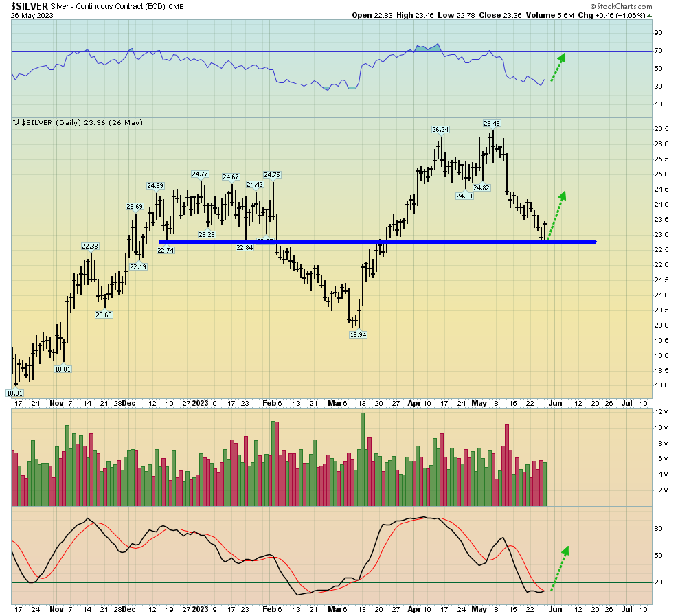Click the 18.01 starting low label
Image resolution: width=680 pixels, height=616 pixels.
(14, 393)
